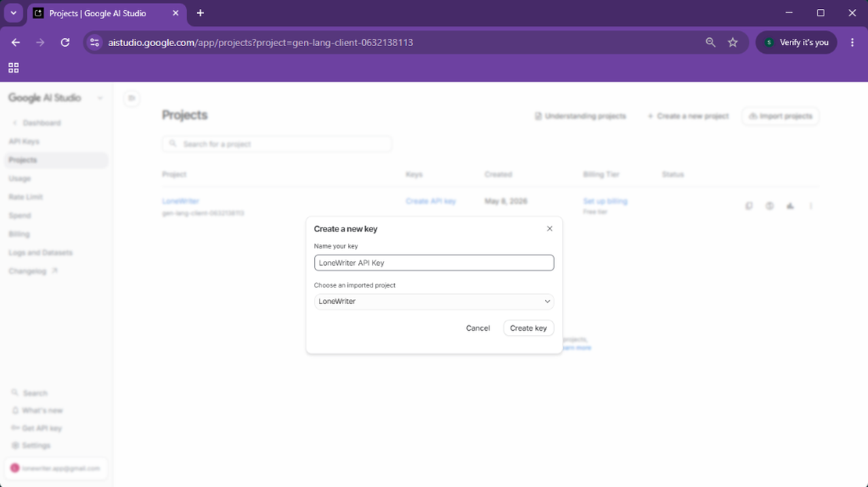Select the Projects | Google AI Studio tab
Viewport: 868px width, 487px height.
pyautogui.click(x=107, y=13)
